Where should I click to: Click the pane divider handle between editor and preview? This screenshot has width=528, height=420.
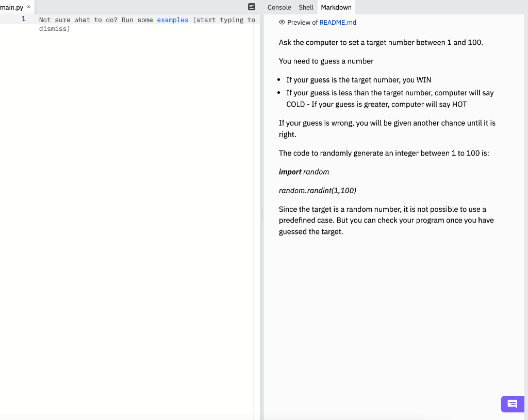(x=262, y=213)
